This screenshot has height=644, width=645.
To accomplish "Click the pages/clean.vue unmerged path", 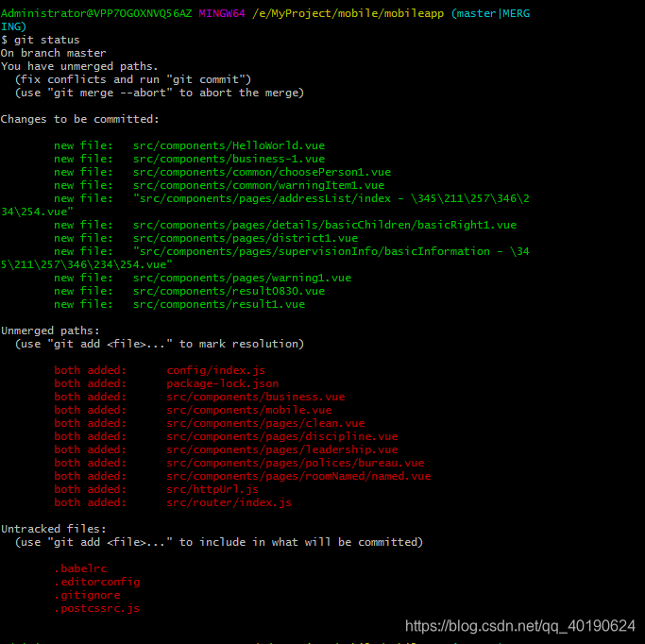I will pyautogui.click(x=265, y=423).
